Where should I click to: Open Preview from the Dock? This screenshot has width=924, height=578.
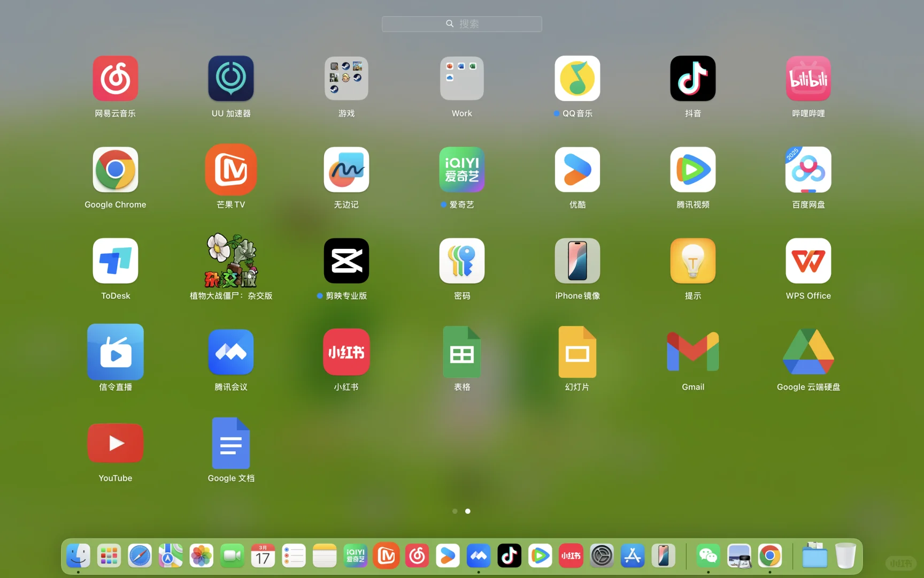(740, 556)
